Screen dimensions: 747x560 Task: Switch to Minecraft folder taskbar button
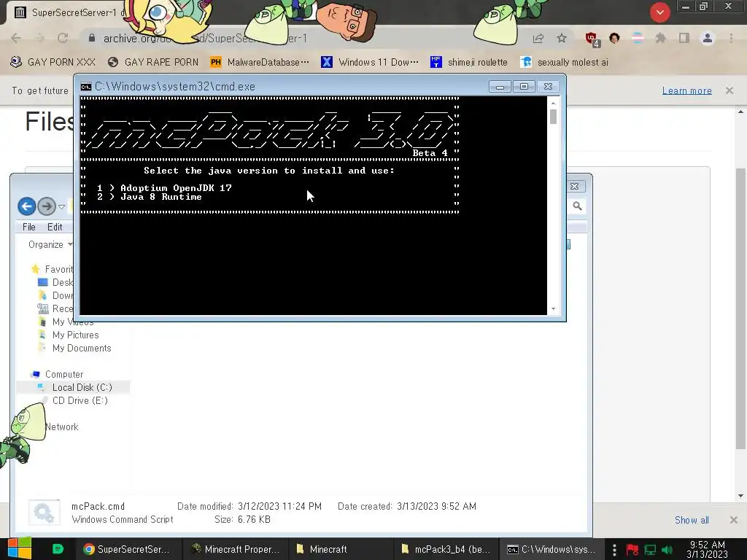pos(341,549)
